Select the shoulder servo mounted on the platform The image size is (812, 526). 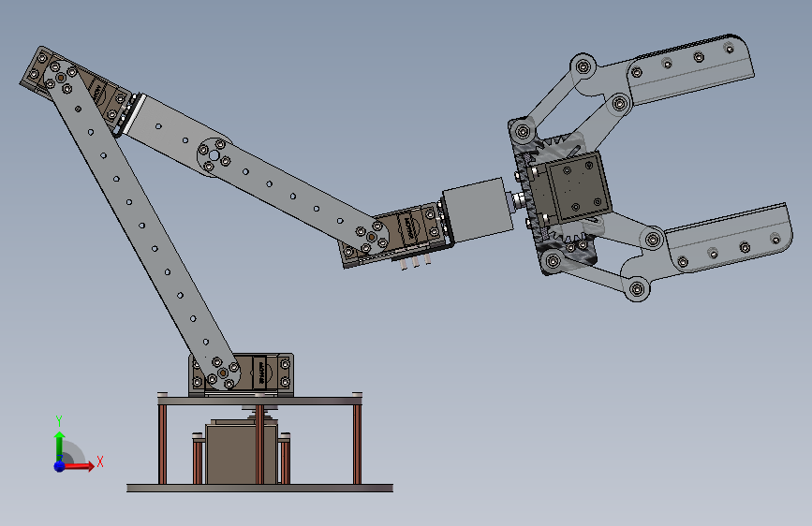pos(242,374)
